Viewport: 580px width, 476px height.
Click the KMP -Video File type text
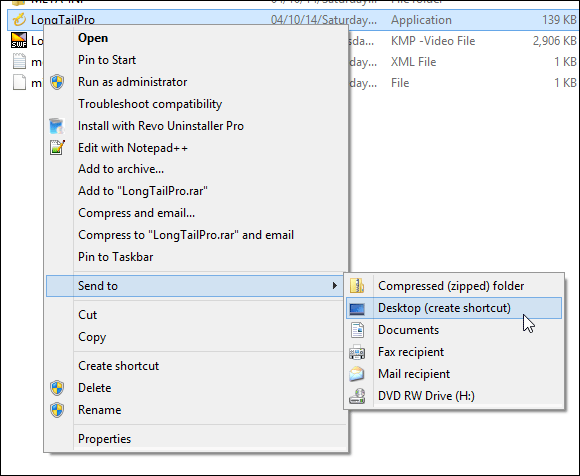433,41
